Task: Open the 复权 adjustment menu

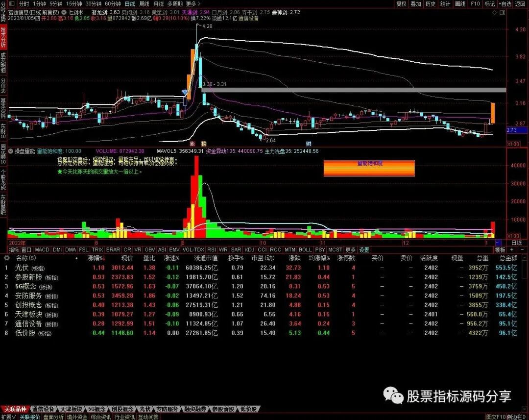Action: point(401,4)
